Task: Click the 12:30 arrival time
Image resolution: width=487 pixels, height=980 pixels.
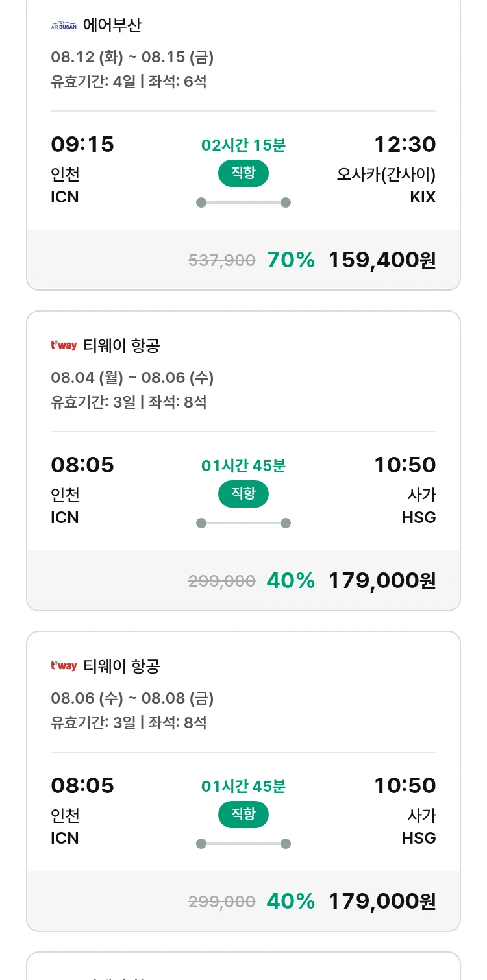Action: coord(405,144)
